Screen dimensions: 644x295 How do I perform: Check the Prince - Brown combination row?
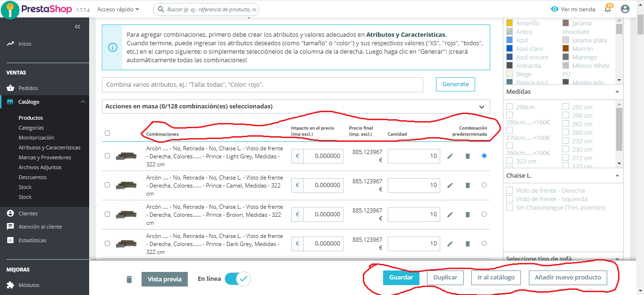[107, 214]
